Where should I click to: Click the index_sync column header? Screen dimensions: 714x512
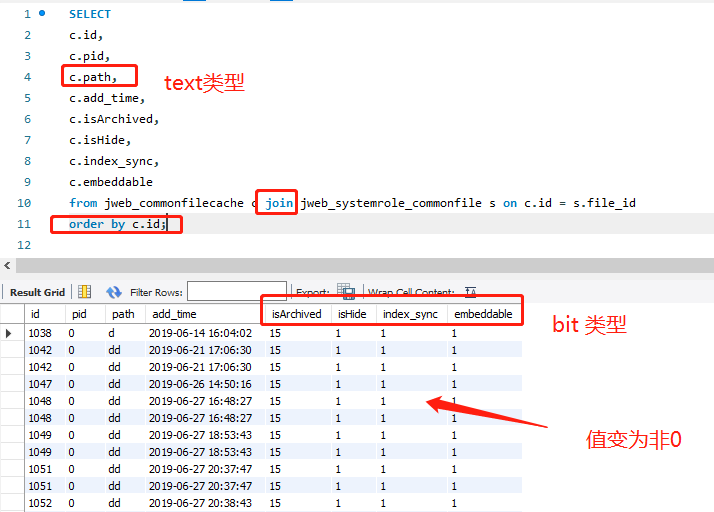[410, 314]
